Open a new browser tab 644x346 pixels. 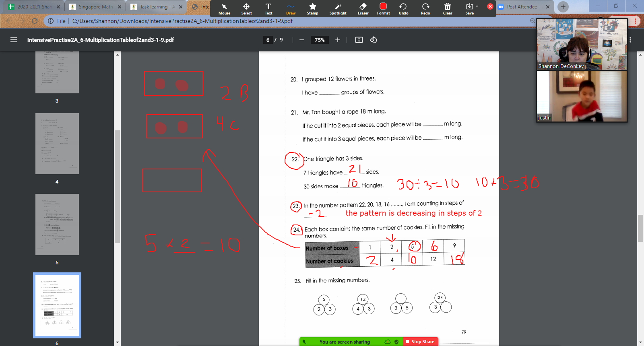point(563,7)
